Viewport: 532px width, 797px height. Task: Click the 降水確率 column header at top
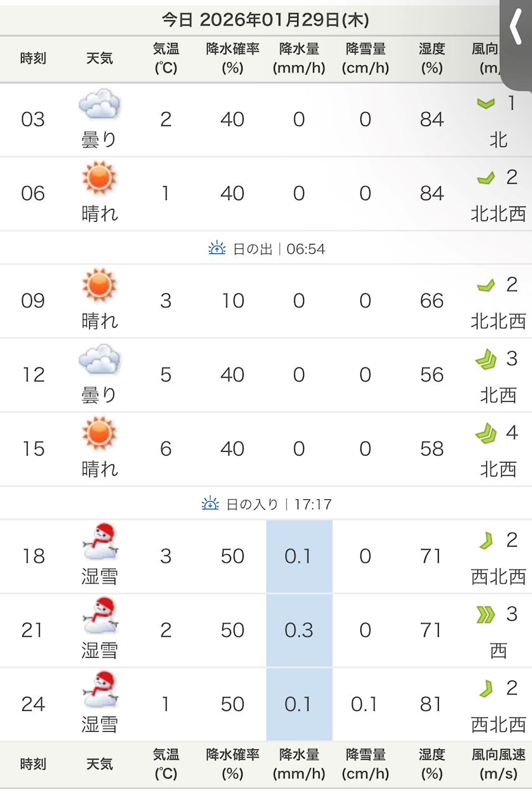click(x=232, y=58)
